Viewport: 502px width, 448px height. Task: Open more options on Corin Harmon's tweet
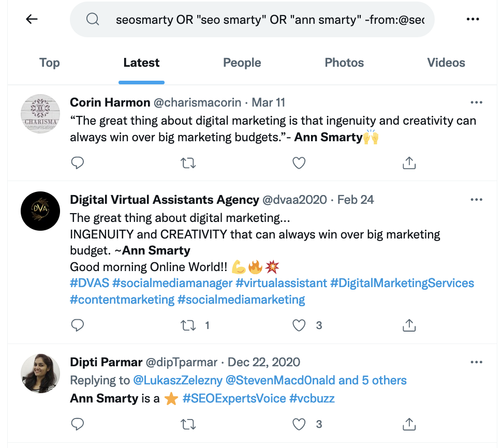point(476,102)
